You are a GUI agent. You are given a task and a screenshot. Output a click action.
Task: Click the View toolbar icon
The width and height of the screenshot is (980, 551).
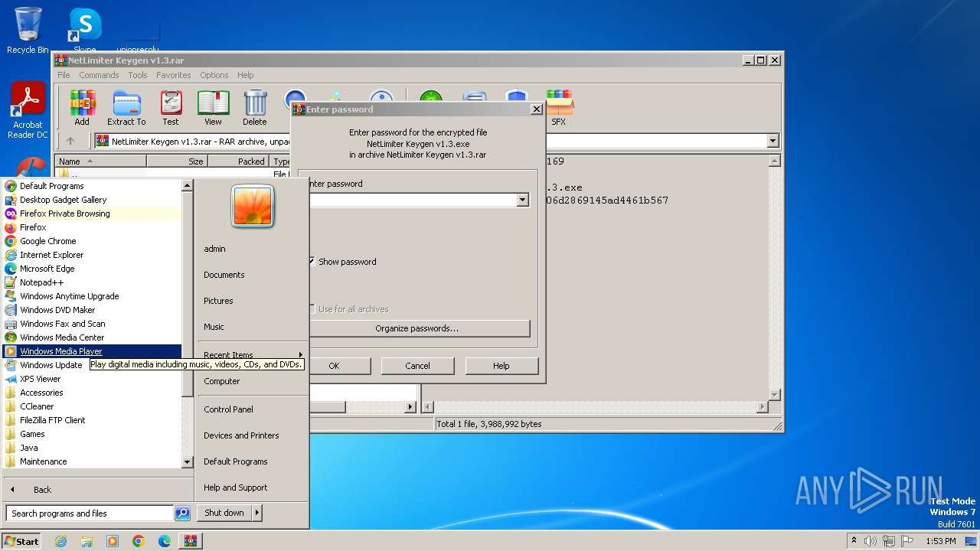[213, 108]
